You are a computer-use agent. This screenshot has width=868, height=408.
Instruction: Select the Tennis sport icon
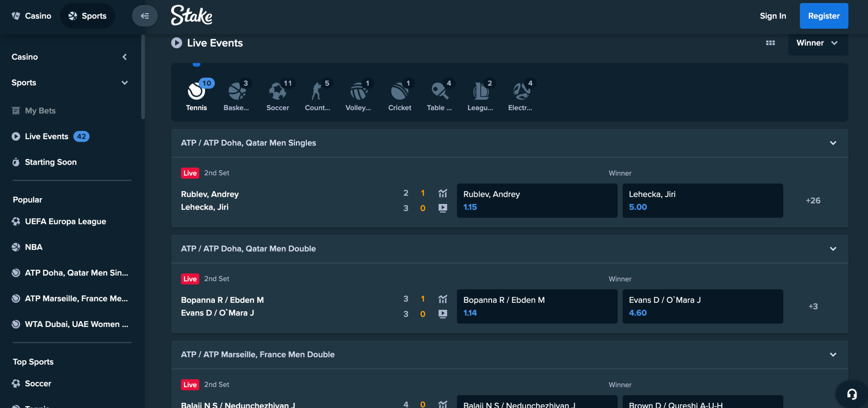pos(197,95)
